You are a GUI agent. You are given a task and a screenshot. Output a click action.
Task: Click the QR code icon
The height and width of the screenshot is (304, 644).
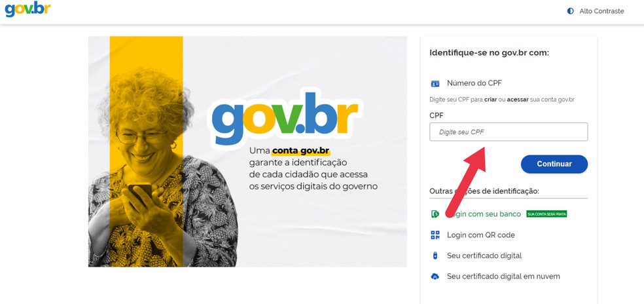(x=435, y=235)
